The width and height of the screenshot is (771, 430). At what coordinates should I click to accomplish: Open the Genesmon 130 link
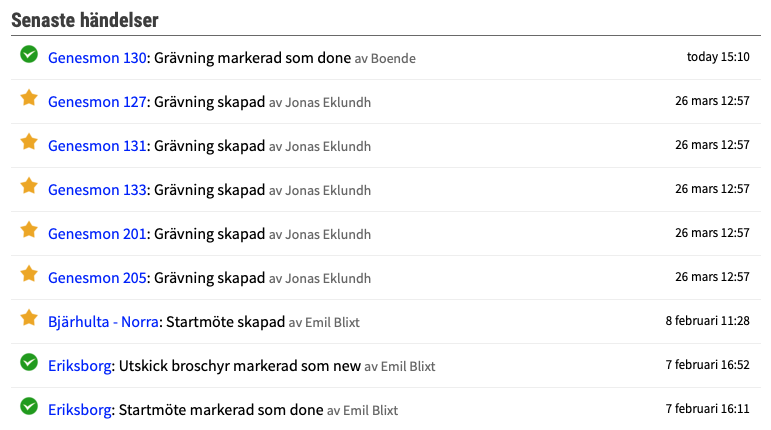[97, 58]
